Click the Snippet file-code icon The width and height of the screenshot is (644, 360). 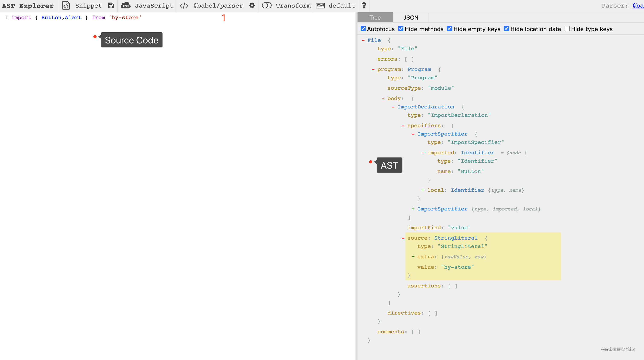coord(66,6)
